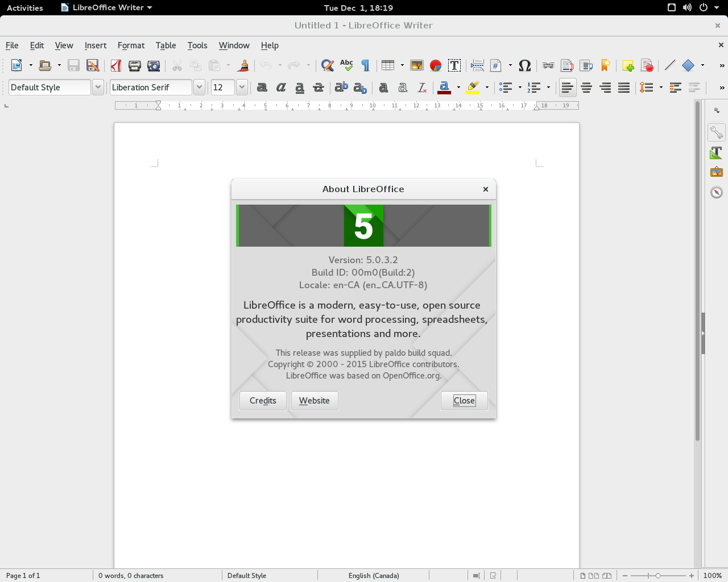Click the Credits button in About dialog
The height and width of the screenshot is (582, 728).
pyautogui.click(x=263, y=401)
